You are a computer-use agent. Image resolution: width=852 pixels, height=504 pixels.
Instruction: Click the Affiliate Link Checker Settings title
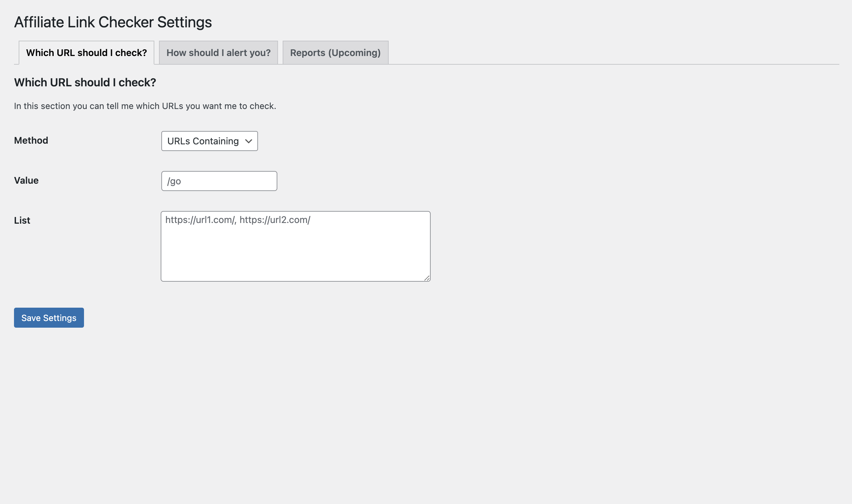pos(113,22)
